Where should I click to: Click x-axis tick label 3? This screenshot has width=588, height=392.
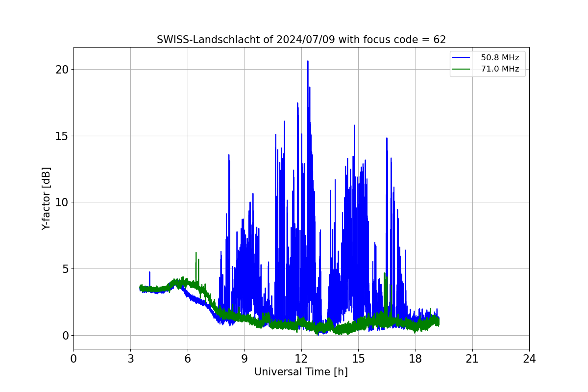[x=130, y=359]
